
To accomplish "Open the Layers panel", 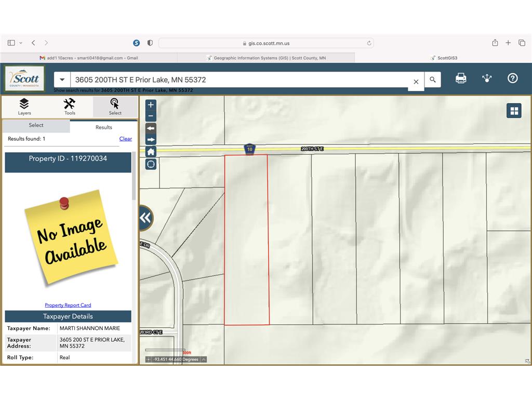I will pos(24,107).
